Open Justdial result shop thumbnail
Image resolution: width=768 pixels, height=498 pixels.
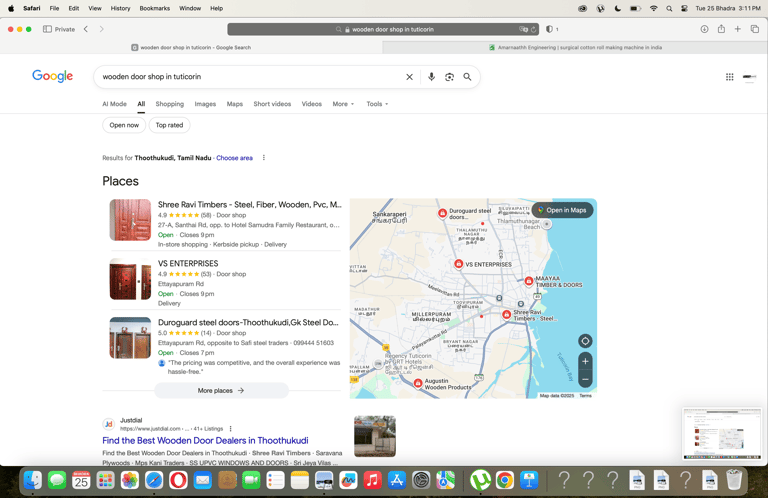pyautogui.click(x=375, y=436)
